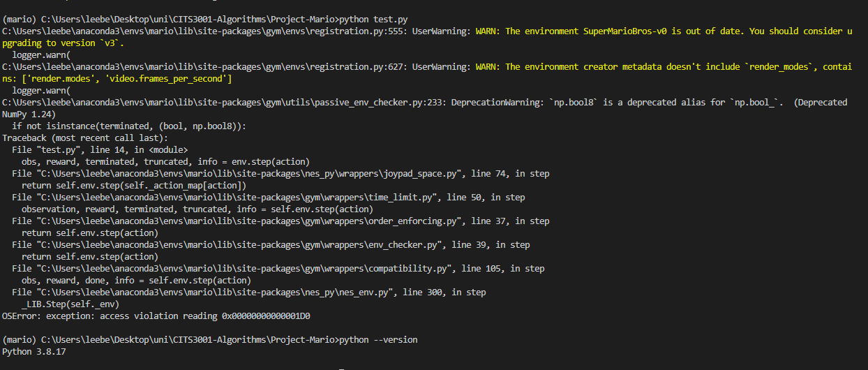Open the registration.py:555 file path link
The height and width of the screenshot is (370, 868).
tap(204, 31)
